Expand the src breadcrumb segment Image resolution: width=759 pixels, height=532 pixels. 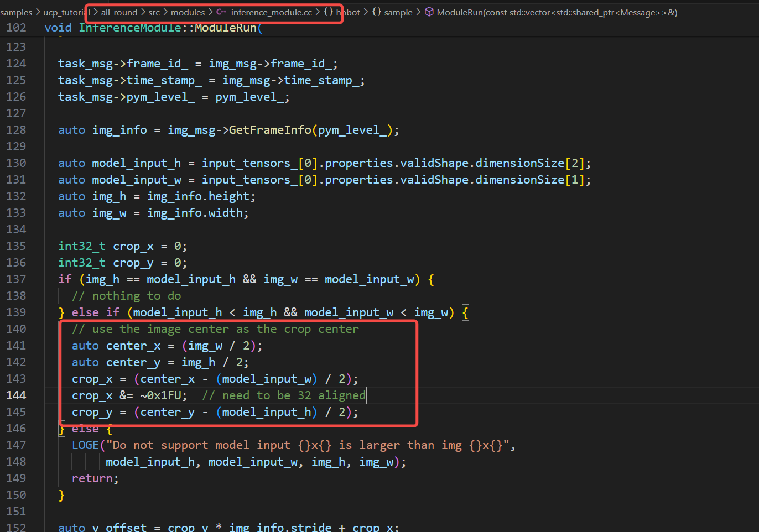coord(154,12)
